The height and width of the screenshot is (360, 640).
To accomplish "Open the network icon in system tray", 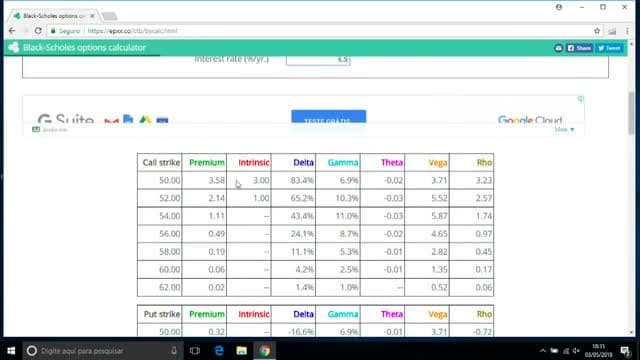I will pos(566,351).
